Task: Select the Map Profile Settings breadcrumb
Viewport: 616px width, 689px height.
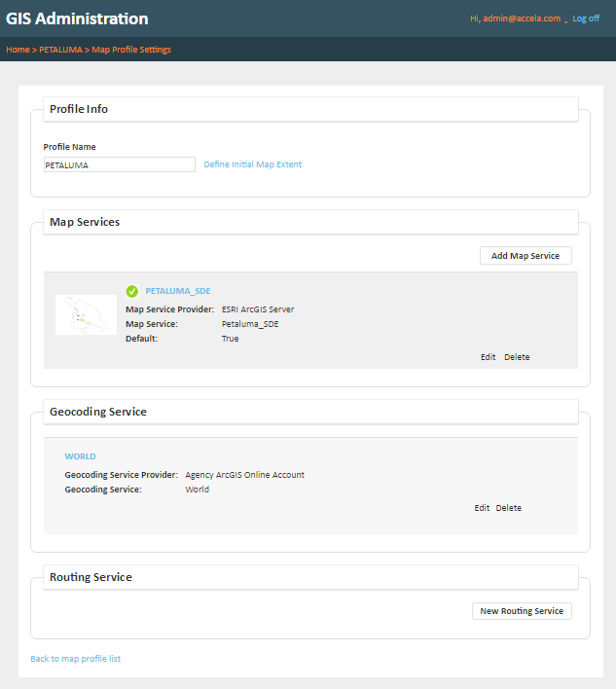Action: coord(131,50)
